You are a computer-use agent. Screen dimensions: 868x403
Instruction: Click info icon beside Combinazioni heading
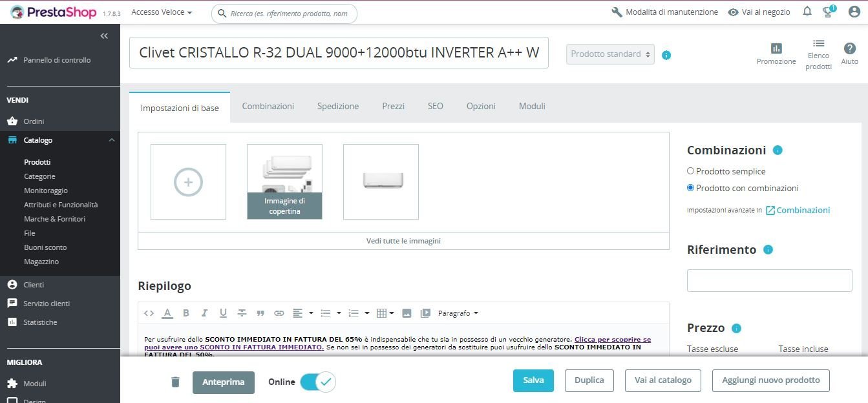(778, 150)
